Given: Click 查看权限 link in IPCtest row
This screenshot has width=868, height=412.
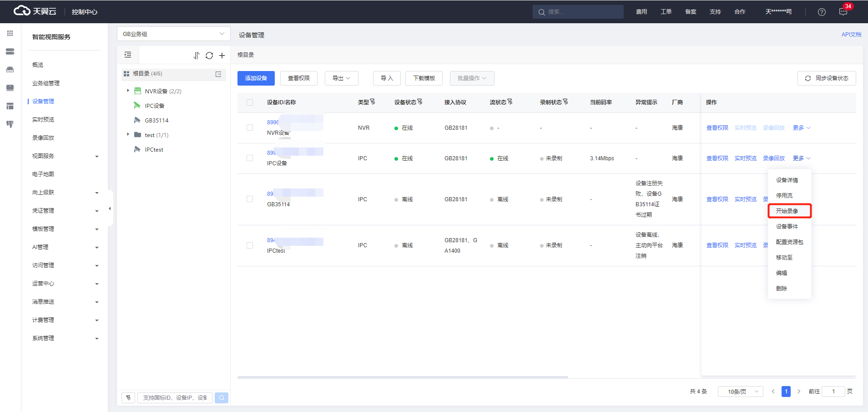Looking at the screenshot, I should [x=717, y=245].
